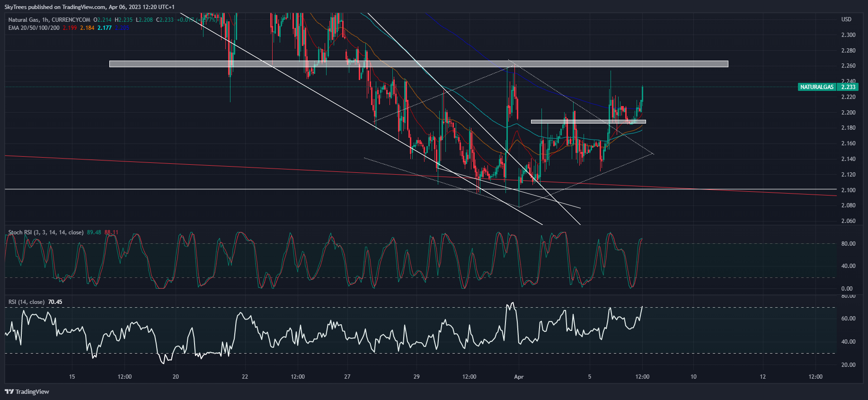The width and height of the screenshot is (868, 400).
Task: Select the Natural Gas, 1h, CURRENCYCOM chart title
Action: (49, 20)
